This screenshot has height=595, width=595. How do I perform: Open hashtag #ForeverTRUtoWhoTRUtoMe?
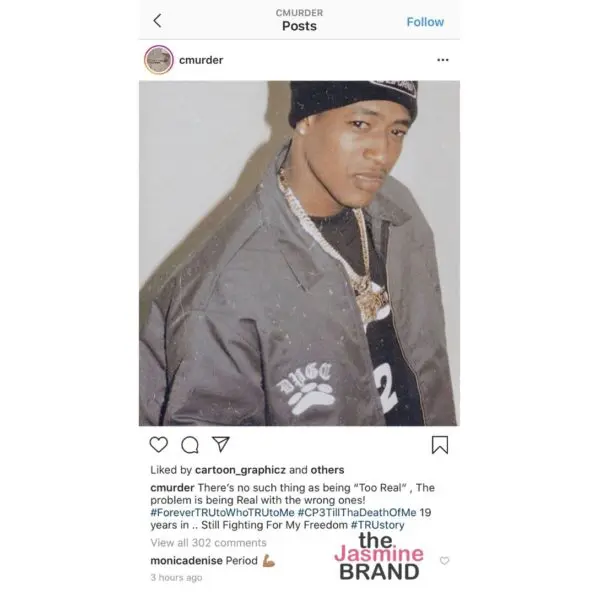click(222, 513)
